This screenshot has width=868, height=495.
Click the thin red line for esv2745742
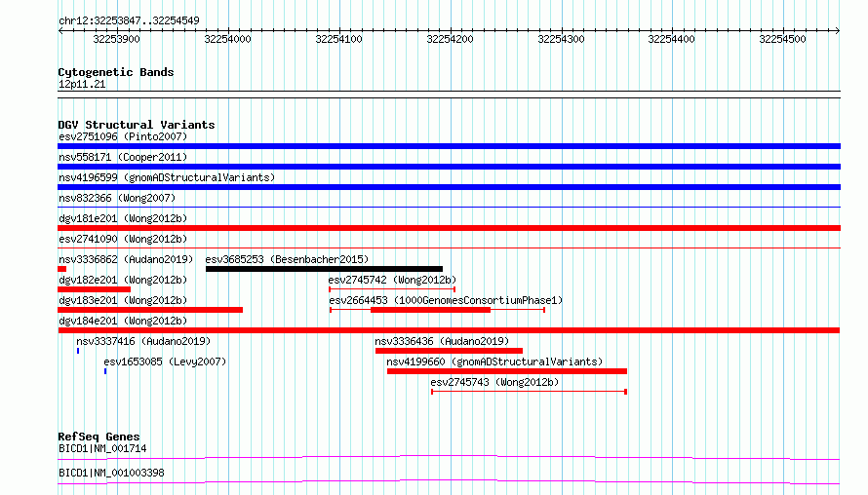point(392,289)
